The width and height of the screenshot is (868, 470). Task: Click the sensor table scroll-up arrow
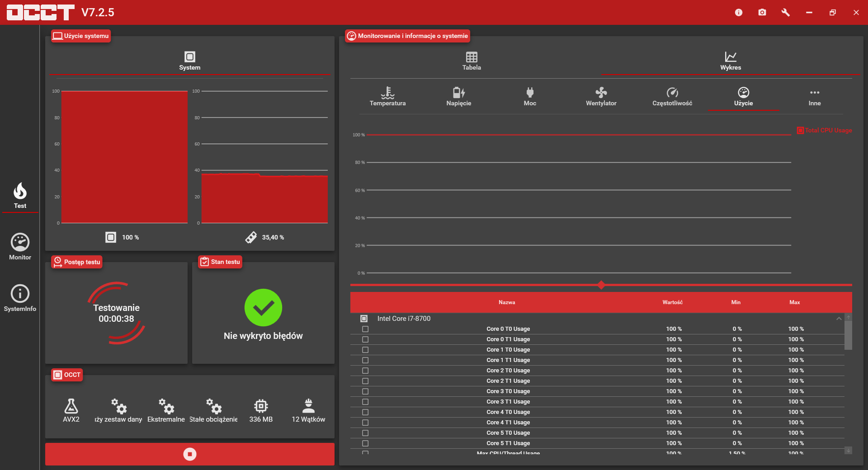[849, 317]
